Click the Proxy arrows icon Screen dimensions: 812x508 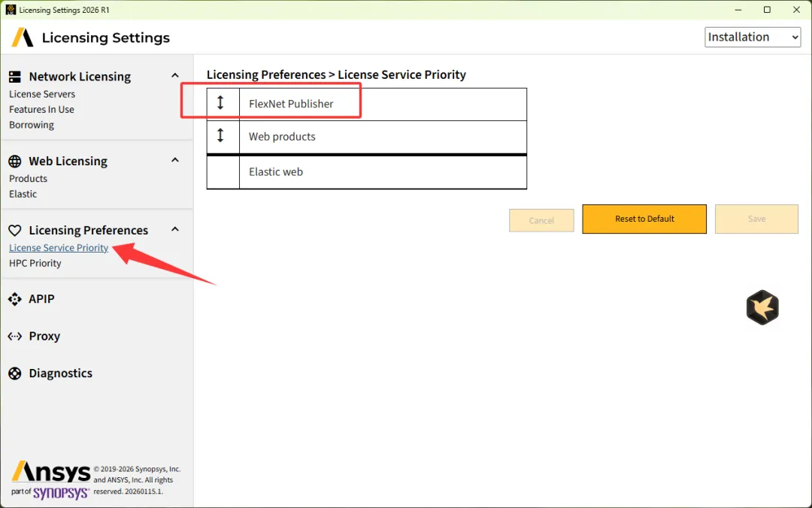pyautogui.click(x=15, y=336)
